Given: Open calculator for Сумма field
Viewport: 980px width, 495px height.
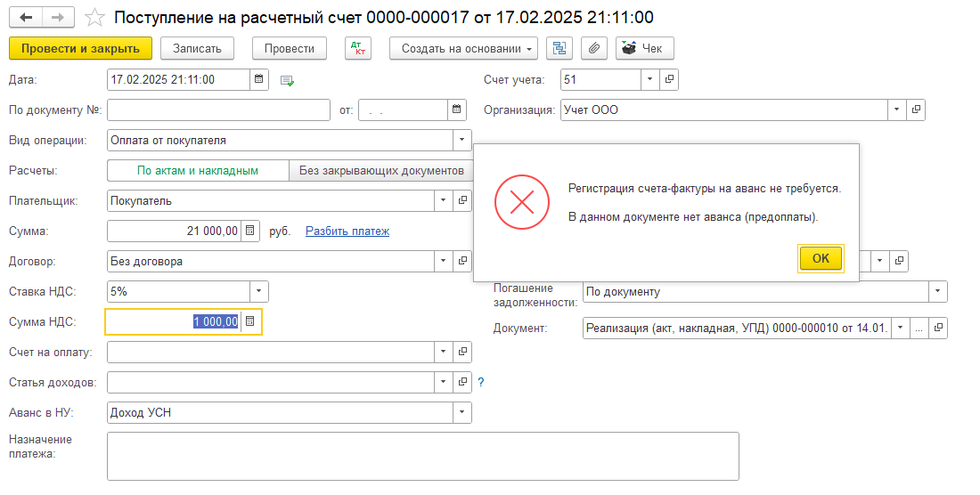Looking at the screenshot, I should (x=250, y=231).
